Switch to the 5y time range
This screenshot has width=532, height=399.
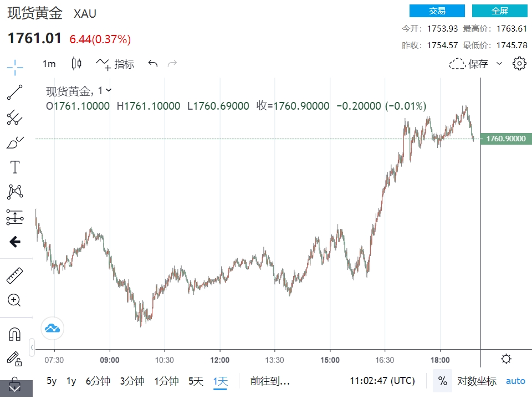click(x=52, y=381)
